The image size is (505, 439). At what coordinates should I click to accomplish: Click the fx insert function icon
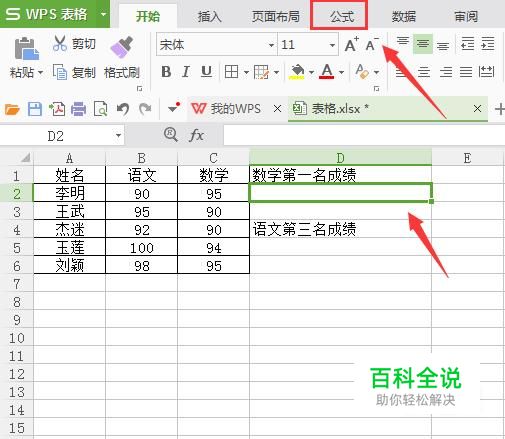click(196, 135)
